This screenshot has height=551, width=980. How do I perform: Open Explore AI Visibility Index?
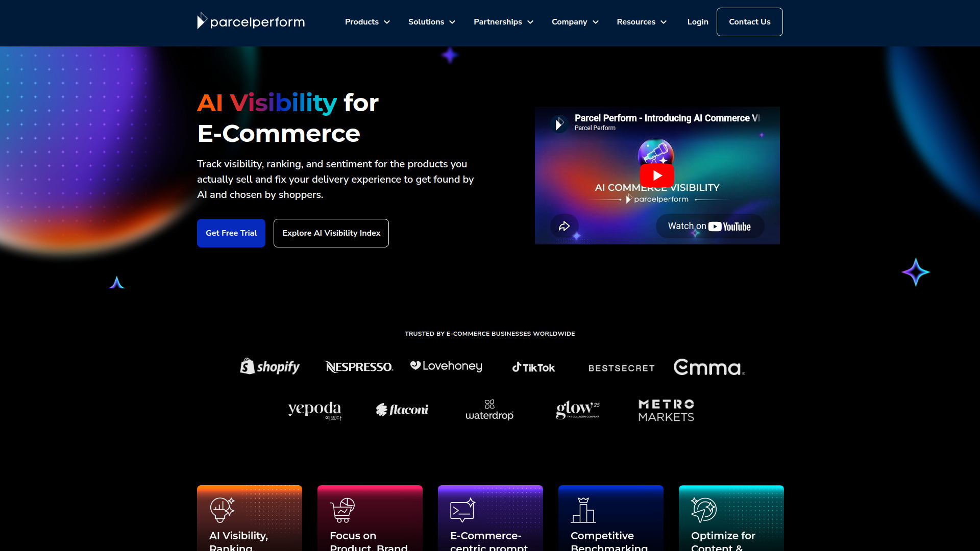coord(331,233)
